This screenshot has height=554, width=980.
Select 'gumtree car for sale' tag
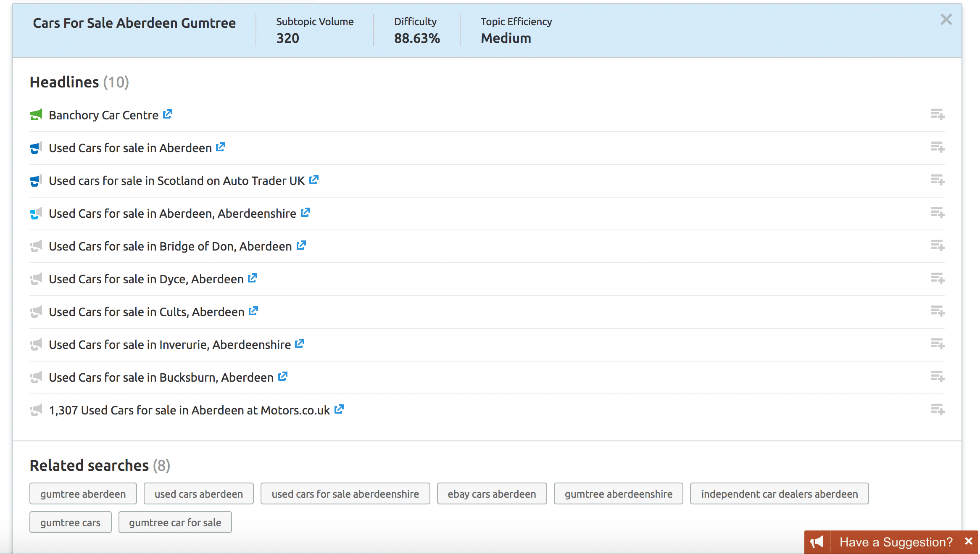pyautogui.click(x=175, y=522)
